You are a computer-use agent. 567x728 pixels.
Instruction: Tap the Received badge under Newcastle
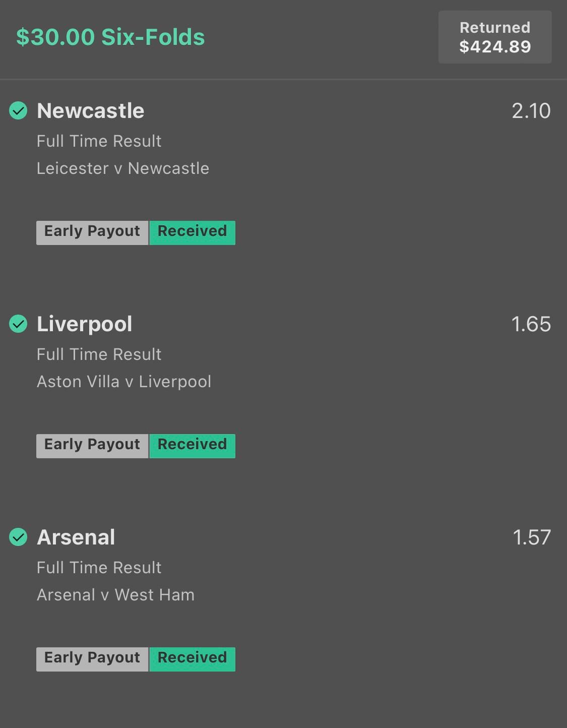point(193,233)
